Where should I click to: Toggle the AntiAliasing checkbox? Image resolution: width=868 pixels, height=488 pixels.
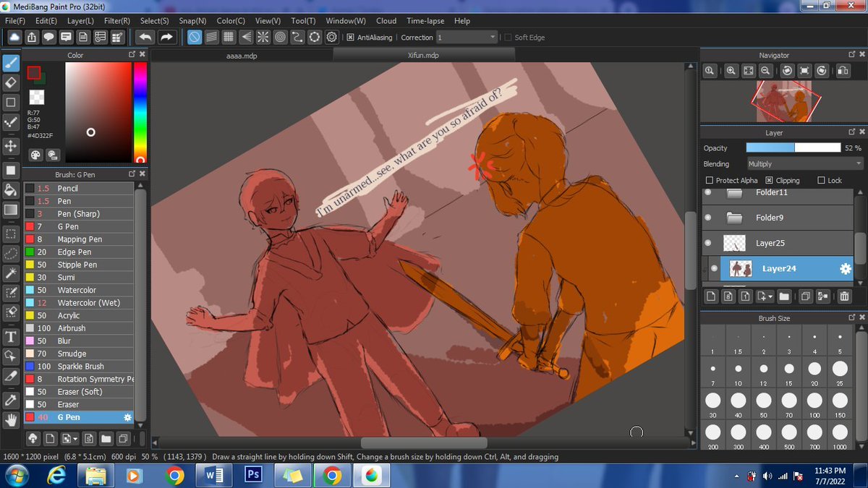(x=351, y=37)
